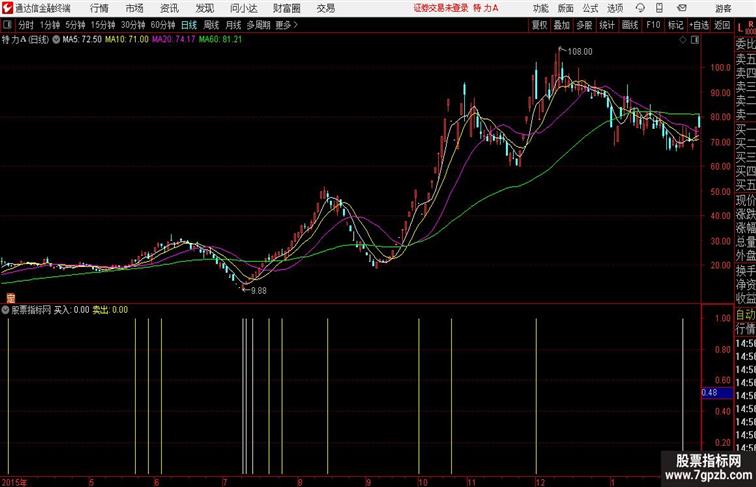Click the 买入: 0.00 indicator value

click(x=71, y=310)
